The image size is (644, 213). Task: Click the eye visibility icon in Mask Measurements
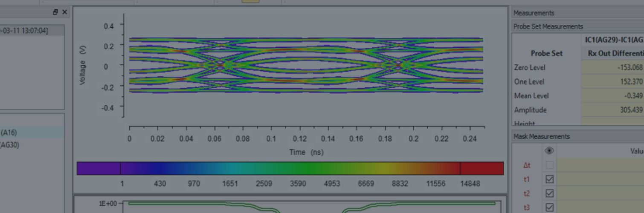[550, 151]
